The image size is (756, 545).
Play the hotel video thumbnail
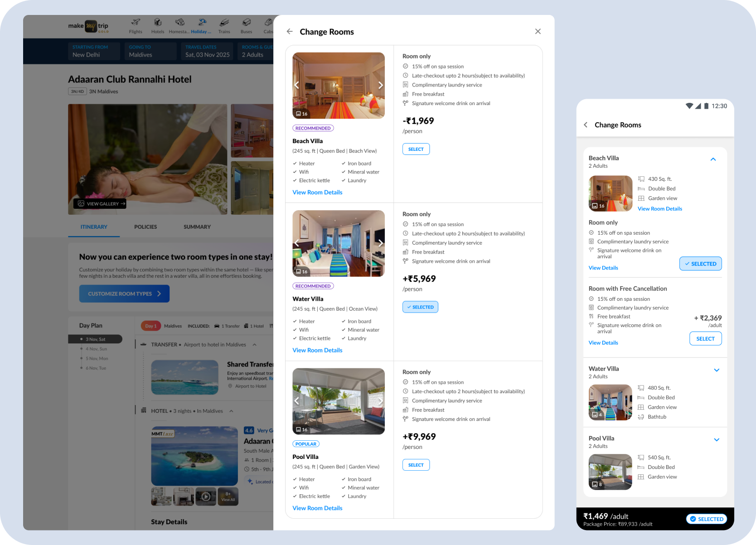pos(206,497)
